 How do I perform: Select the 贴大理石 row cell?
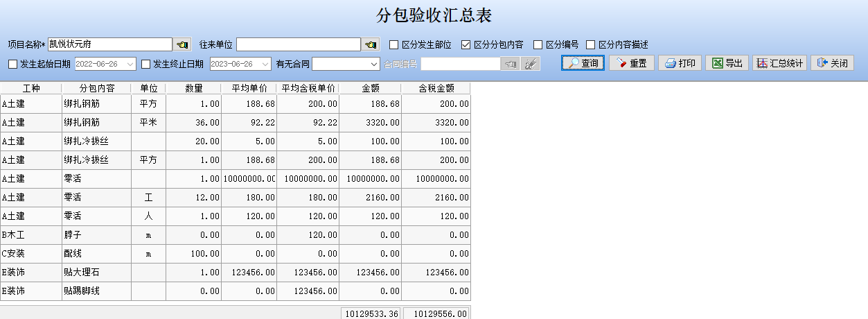(x=96, y=273)
